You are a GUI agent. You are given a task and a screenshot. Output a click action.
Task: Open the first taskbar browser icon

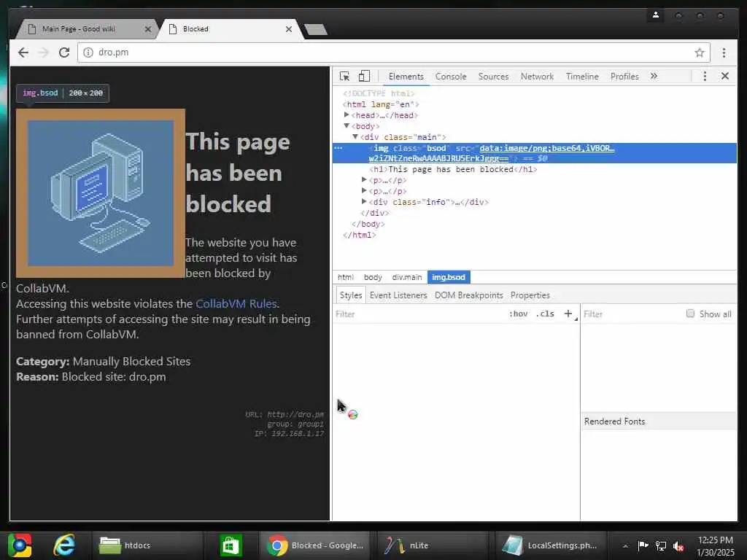click(20, 545)
